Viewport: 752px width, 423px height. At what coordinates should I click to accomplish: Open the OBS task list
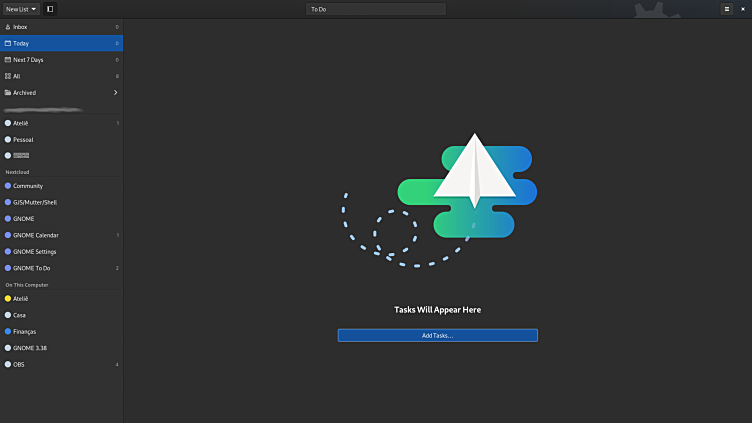pos(19,364)
